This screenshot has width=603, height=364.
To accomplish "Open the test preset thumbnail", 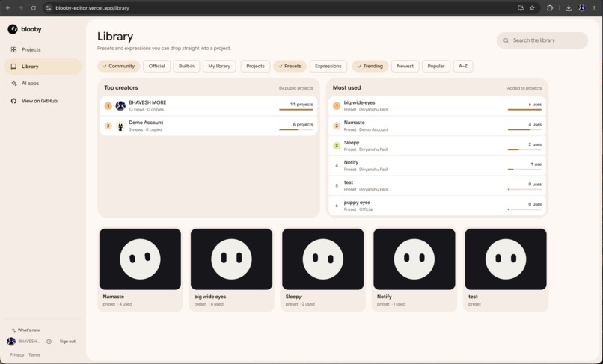I will point(506,259).
